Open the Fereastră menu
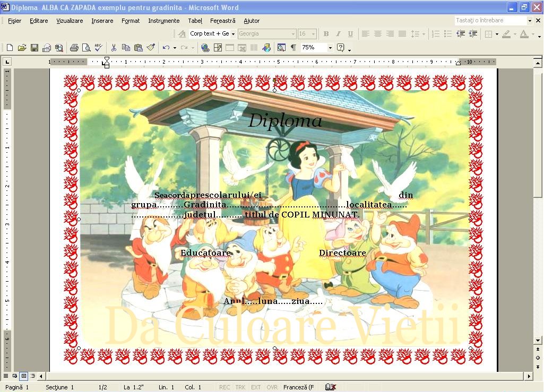 click(223, 21)
